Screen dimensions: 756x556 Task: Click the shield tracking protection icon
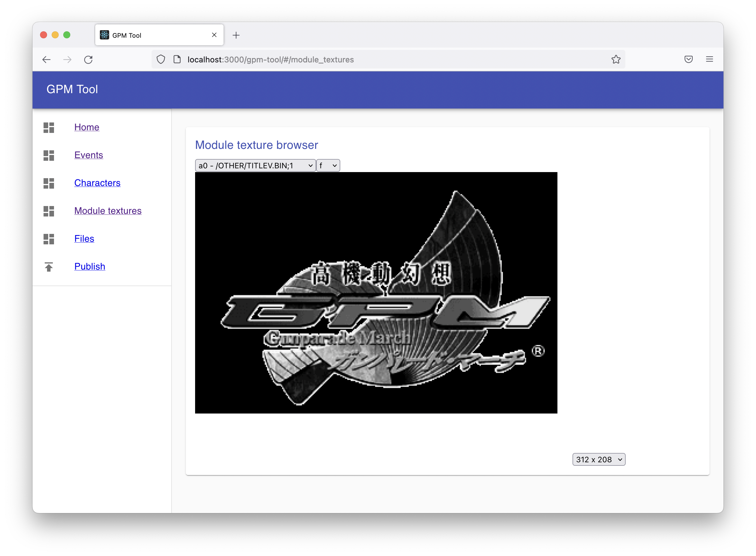[x=161, y=59]
